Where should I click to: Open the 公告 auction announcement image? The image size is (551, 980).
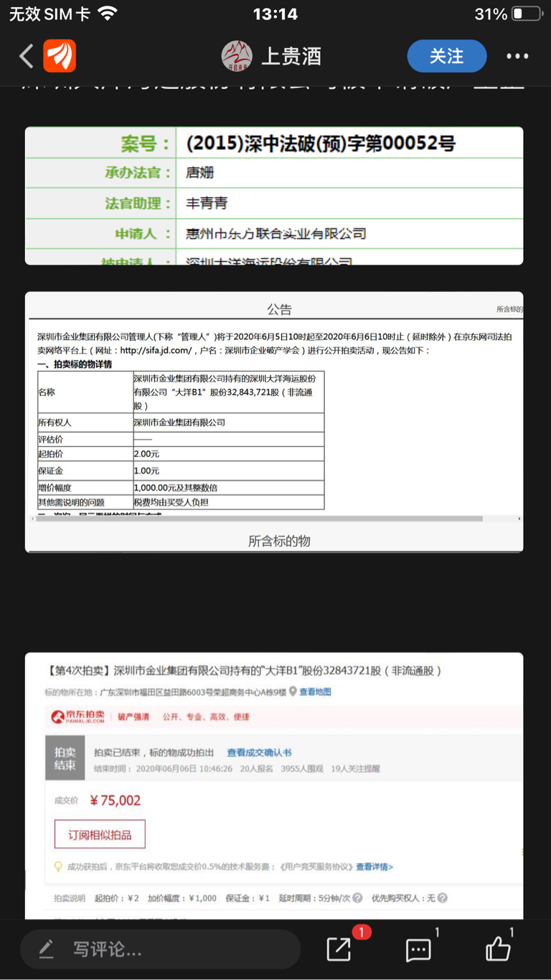tap(274, 422)
